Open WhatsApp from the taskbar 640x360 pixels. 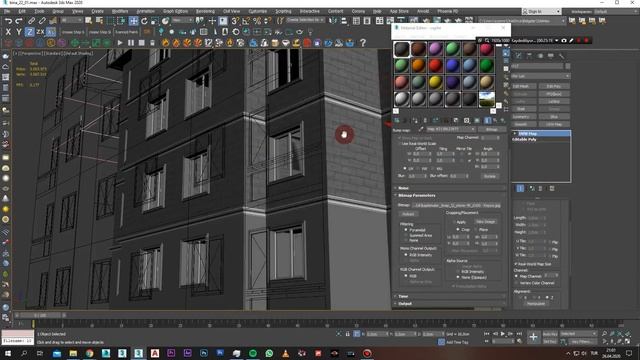269,353
